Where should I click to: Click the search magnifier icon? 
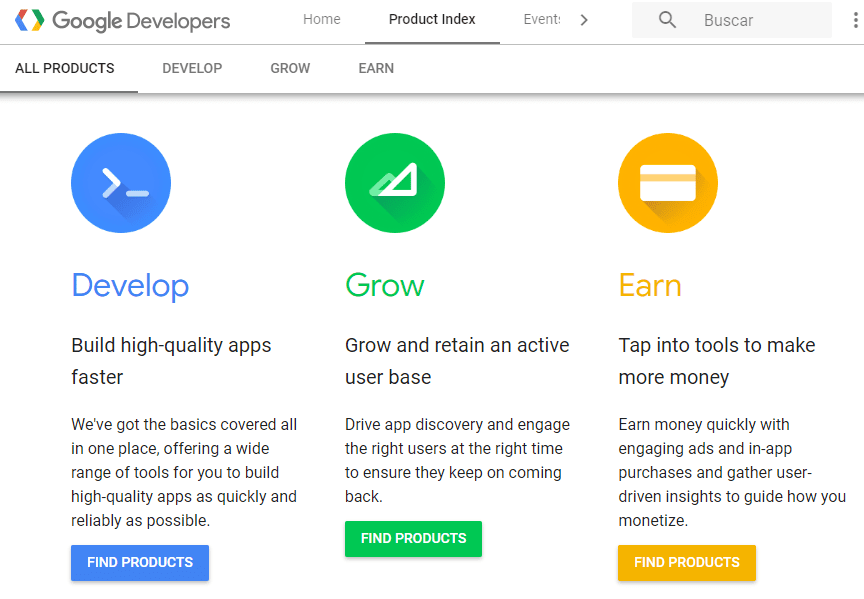point(666,19)
